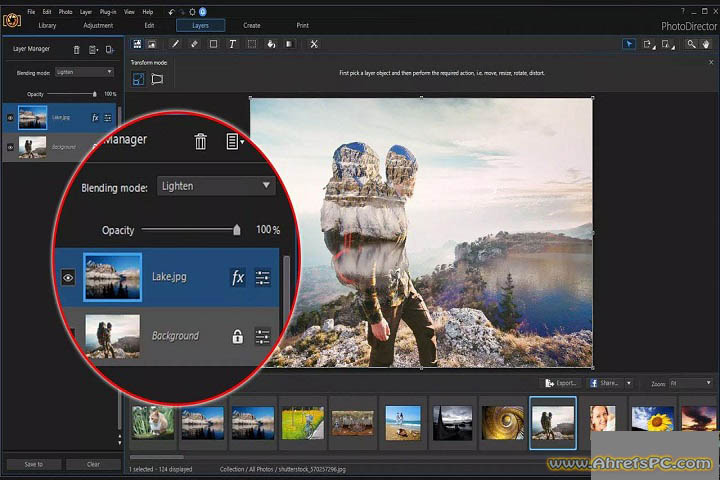720x480 pixels.
Task: Click the Undo arrow icon
Action: pos(171,12)
